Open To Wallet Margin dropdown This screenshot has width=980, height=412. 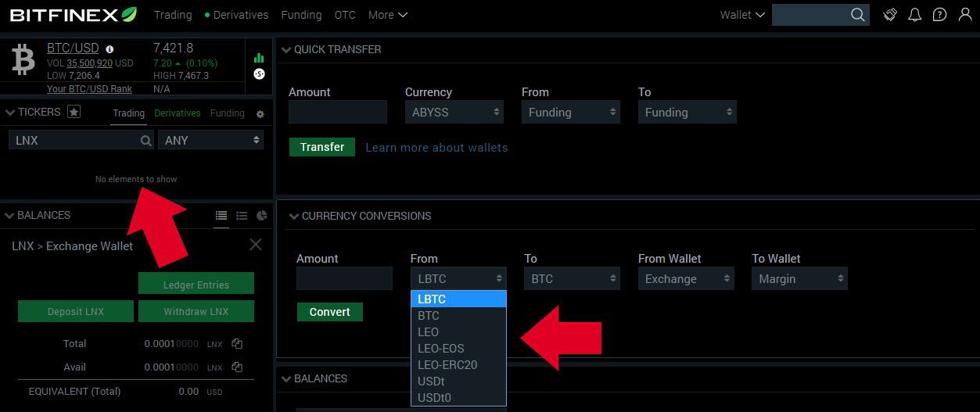800,279
